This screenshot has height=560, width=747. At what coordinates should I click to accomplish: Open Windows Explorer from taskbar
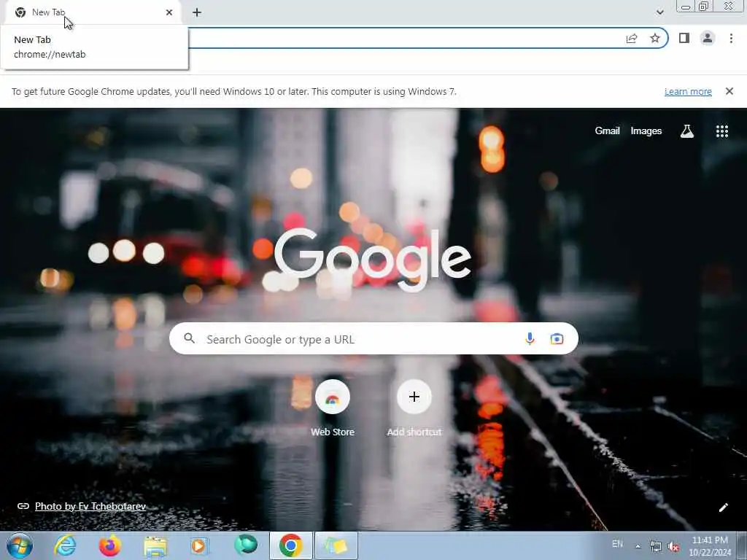point(155,545)
